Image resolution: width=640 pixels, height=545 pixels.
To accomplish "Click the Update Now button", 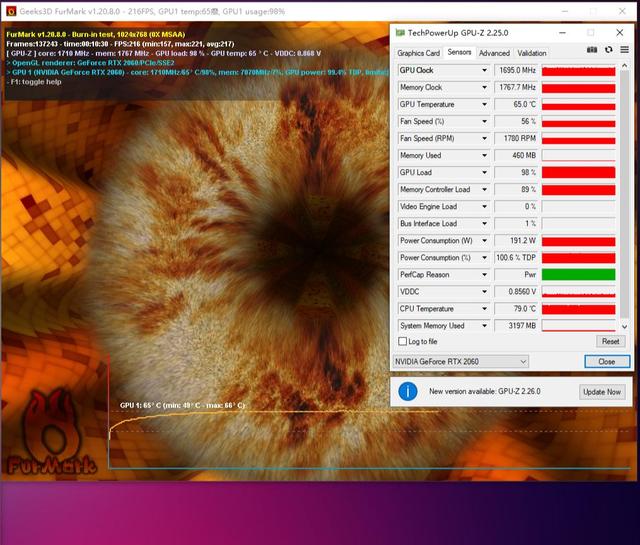I will pos(601,392).
